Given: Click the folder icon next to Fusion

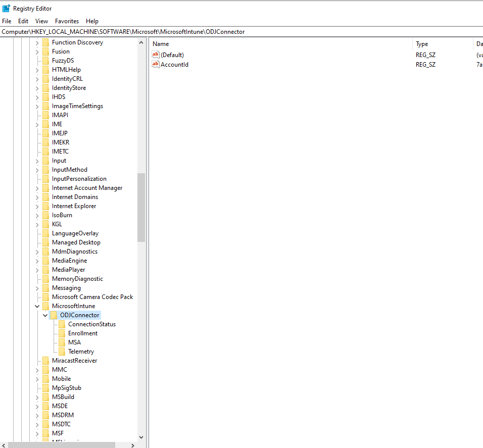Looking at the screenshot, I should point(45,52).
